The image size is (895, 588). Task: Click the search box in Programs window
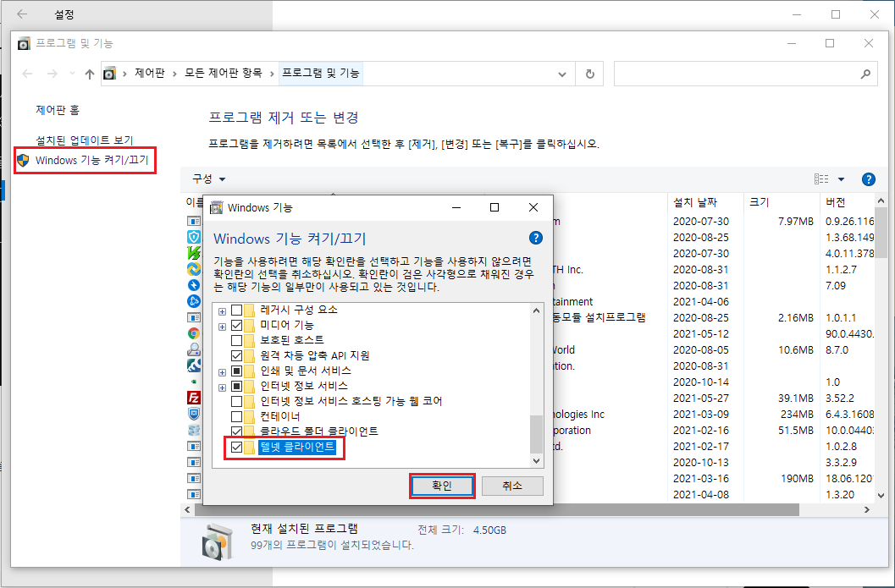click(x=745, y=74)
